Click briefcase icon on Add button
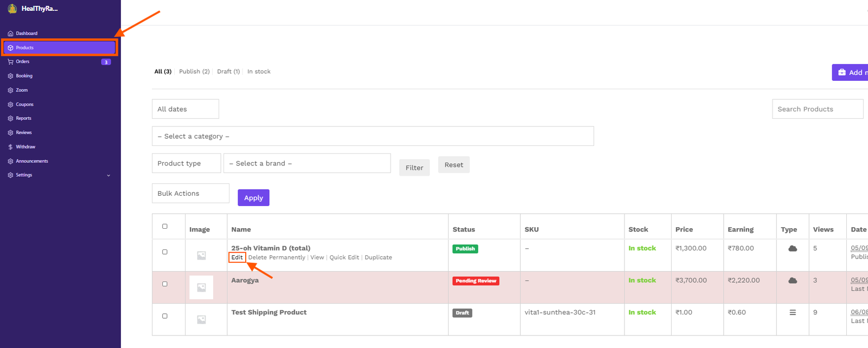 coord(842,72)
